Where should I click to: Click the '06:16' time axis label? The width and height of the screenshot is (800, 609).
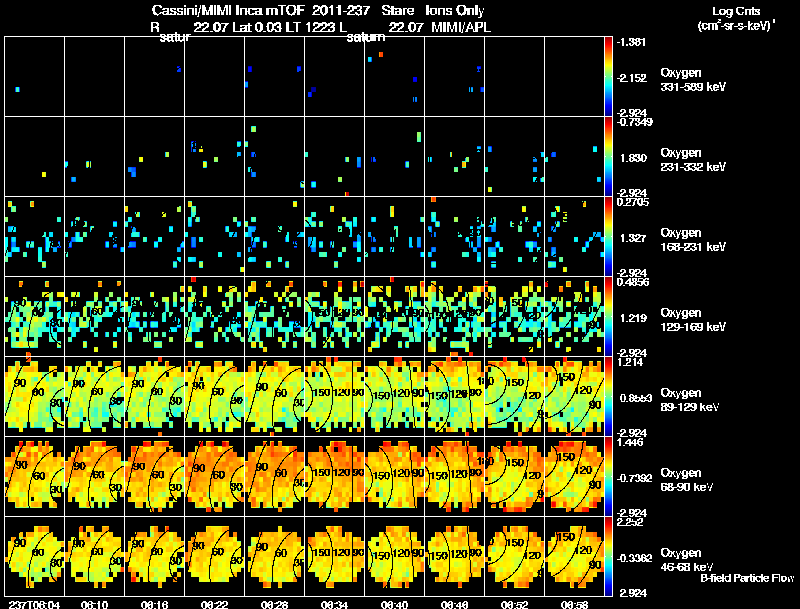(155, 604)
